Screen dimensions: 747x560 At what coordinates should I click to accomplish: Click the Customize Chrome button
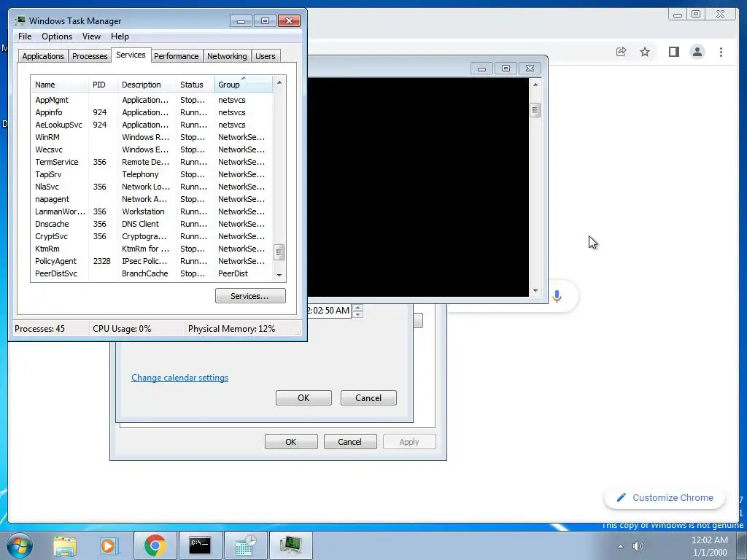(665, 497)
